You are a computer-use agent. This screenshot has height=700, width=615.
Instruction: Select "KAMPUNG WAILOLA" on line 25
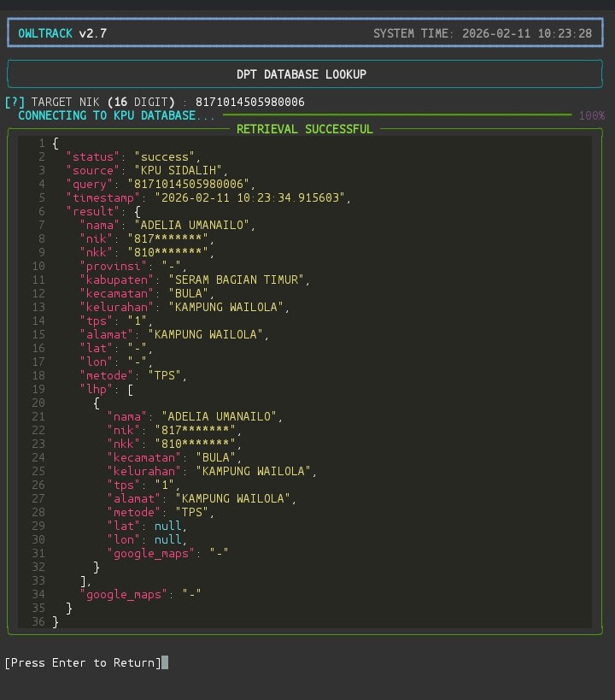(253, 471)
